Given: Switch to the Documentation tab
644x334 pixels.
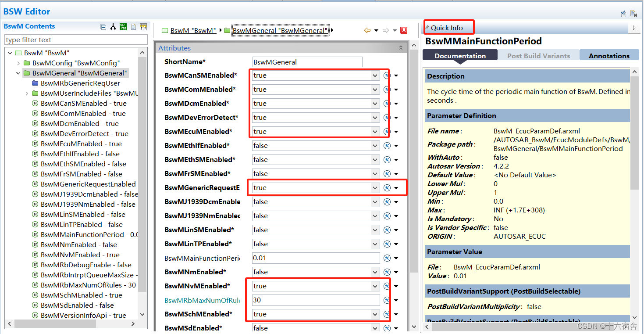Looking at the screenshot, I should click(460, 55).
